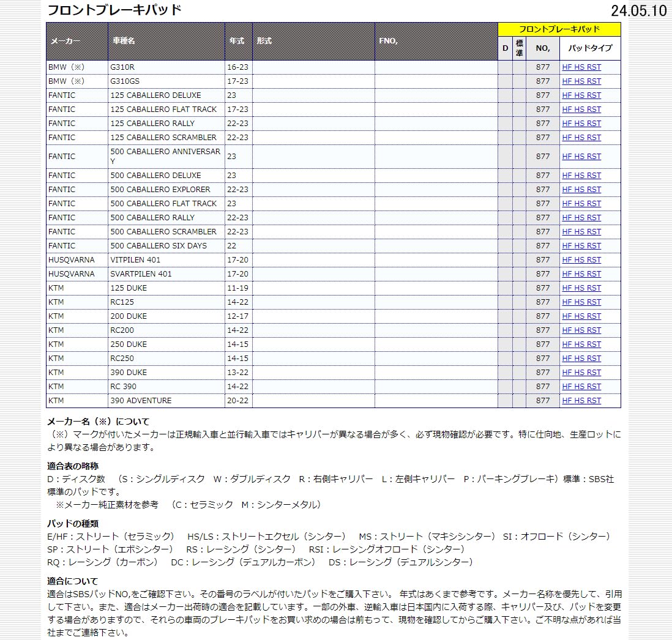Open HF HS RST link for 500 CABALLERO FLAT TRACK
This screenshot has width=672, height=640.
coord(581,204)
